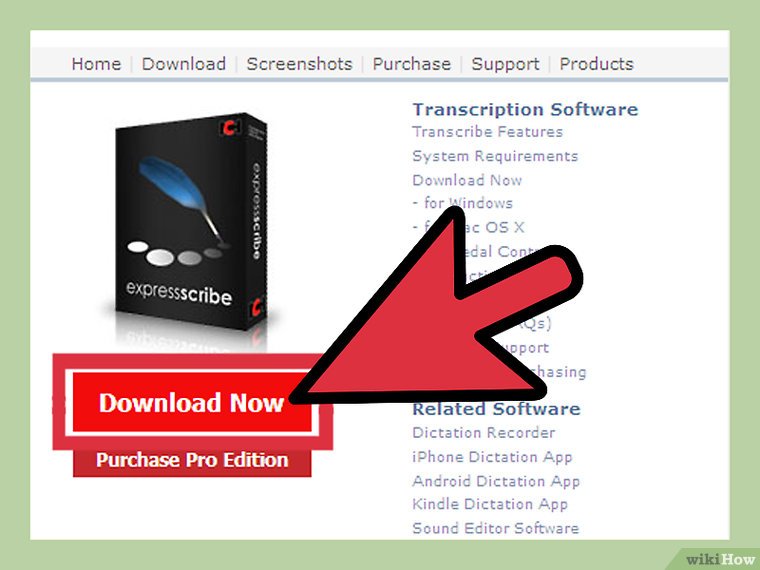Open the Related Software heading link
This screenshot has height=570, width=760.
click(x=496, y=409)
